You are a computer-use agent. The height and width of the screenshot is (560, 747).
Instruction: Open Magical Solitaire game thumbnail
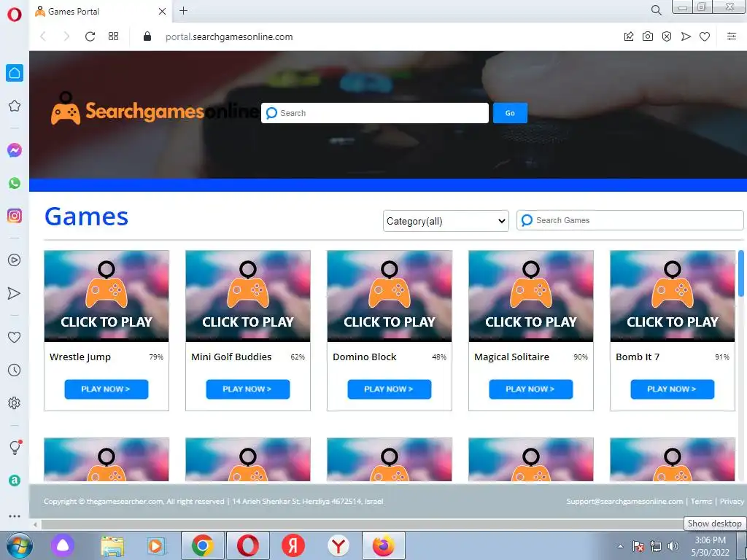531,296
